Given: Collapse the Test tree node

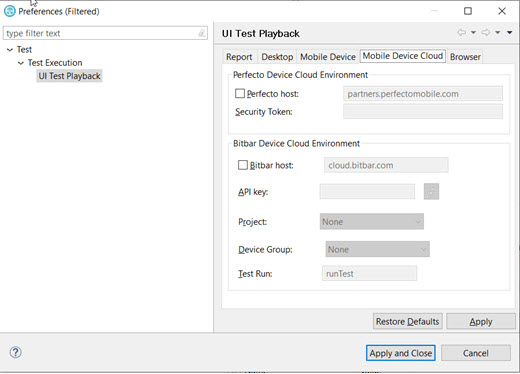Looking at the screenshot, I should tap(10, 50).
